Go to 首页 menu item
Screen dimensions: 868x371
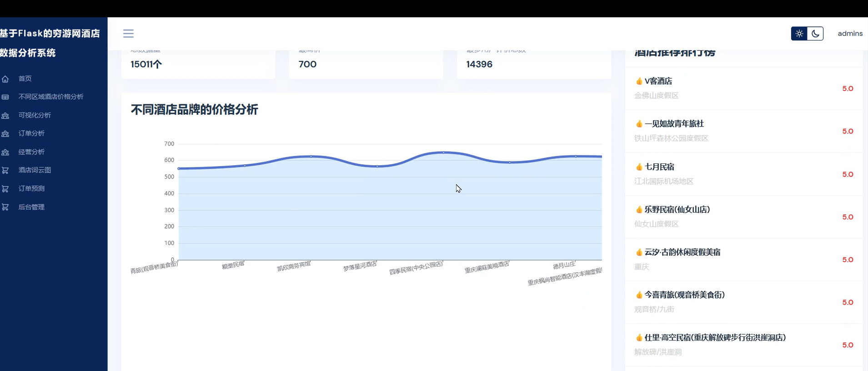click(25, 78)
